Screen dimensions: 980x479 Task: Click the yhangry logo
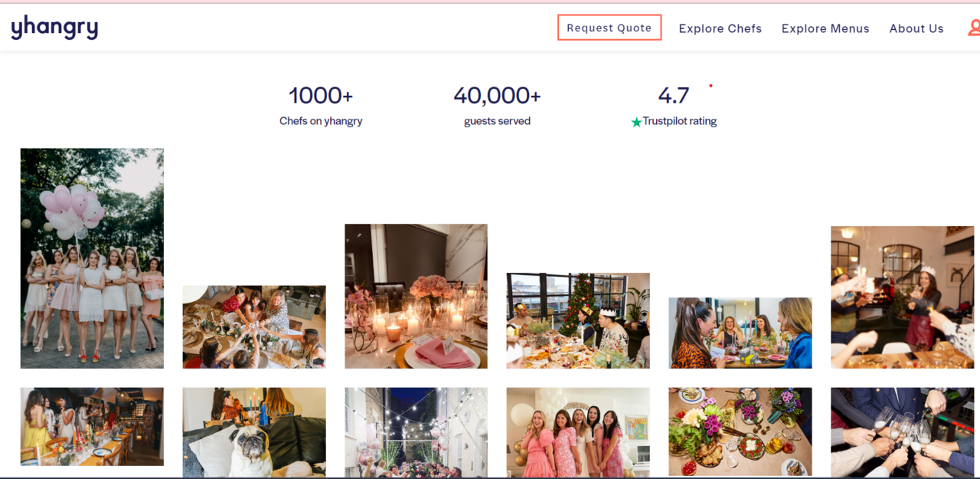[54, 28]
